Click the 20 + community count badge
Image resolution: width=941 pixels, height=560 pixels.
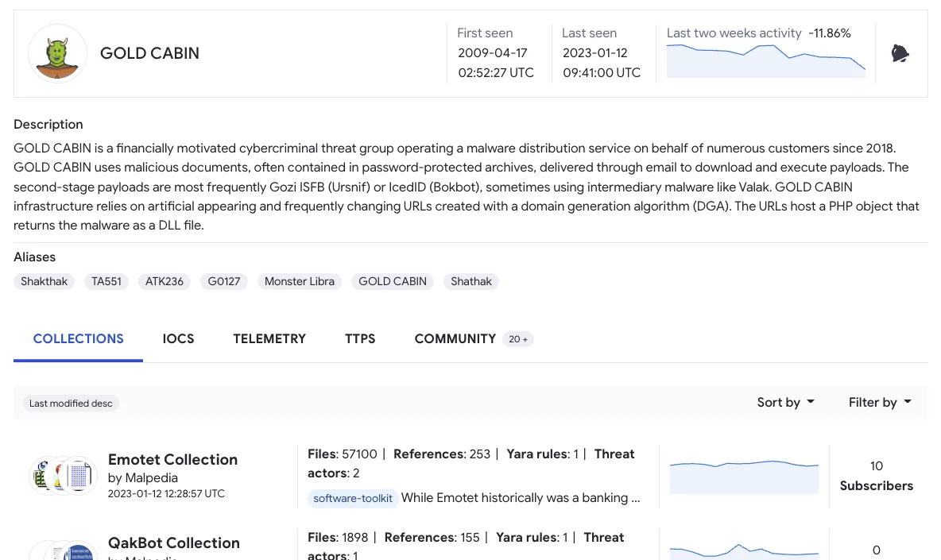pos(518,339)
